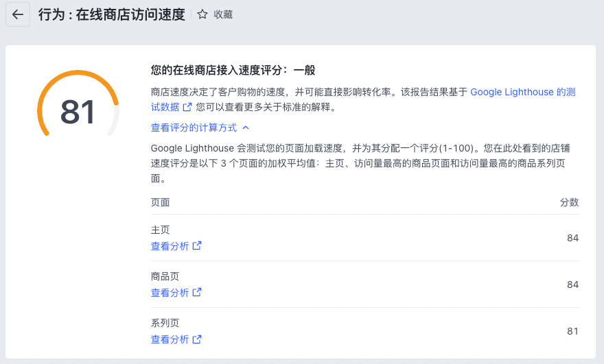Open 查看分析 link under 系列页
This screenshot has height=364, width=604.
[x=170, y=339]
